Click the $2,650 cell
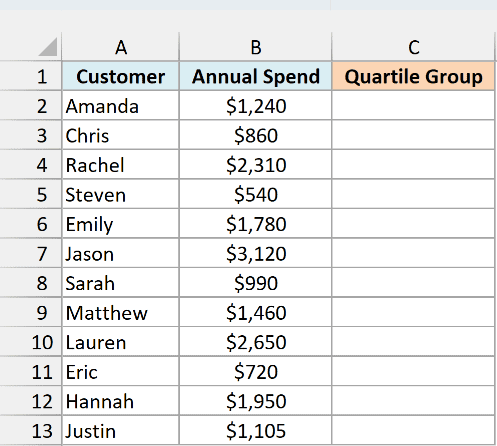 click(x=255, y=342)
